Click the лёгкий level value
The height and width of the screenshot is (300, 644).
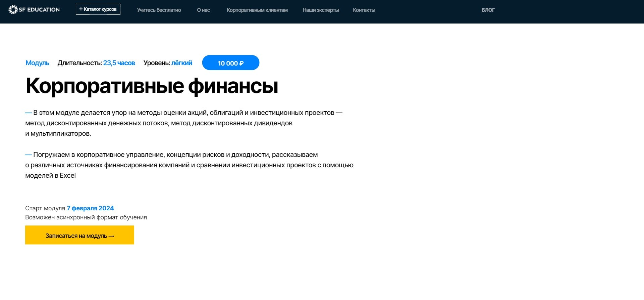coord(181,63)
